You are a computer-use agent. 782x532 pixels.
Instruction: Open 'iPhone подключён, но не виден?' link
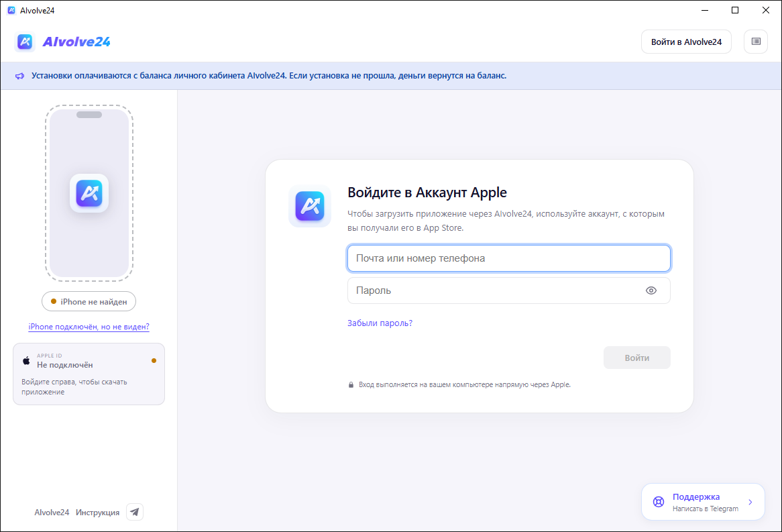89,327
